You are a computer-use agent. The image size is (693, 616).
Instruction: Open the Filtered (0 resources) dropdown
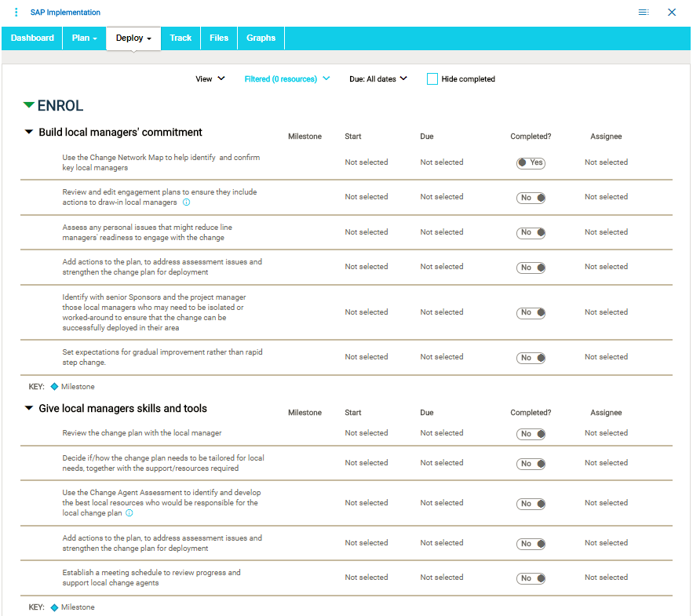click(x=286, y=78)
